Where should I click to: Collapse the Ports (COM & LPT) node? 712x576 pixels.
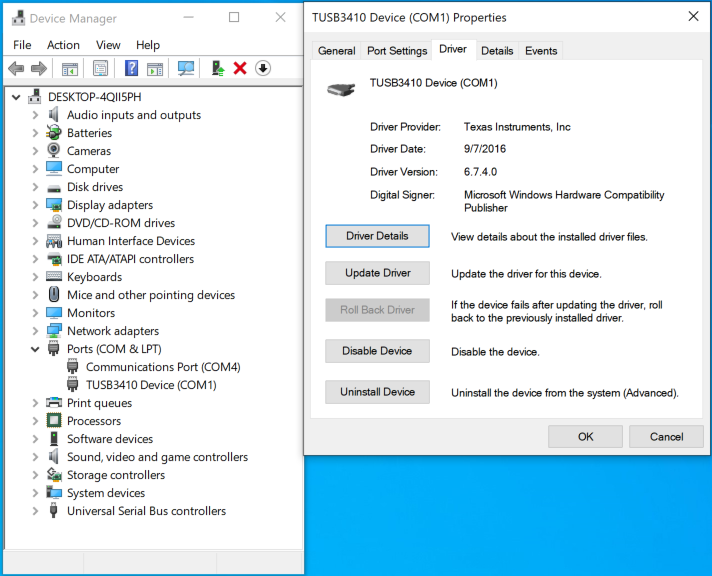click(x=35, y=349)
